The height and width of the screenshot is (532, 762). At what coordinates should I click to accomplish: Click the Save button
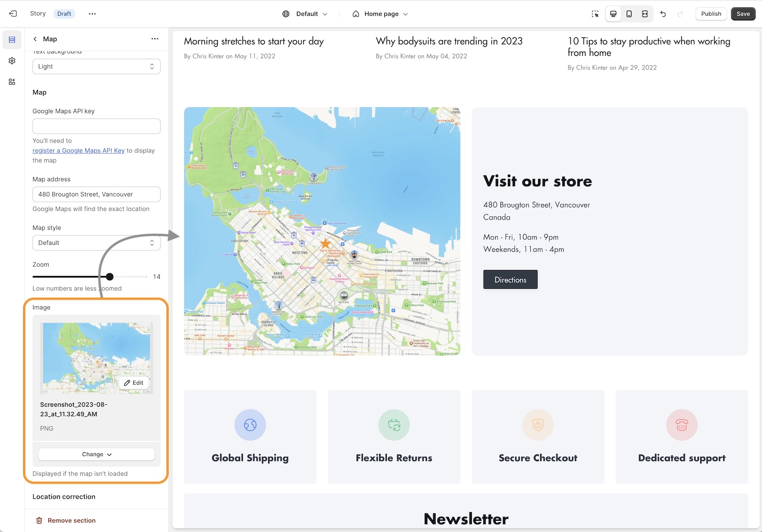[x=743, y=14]
